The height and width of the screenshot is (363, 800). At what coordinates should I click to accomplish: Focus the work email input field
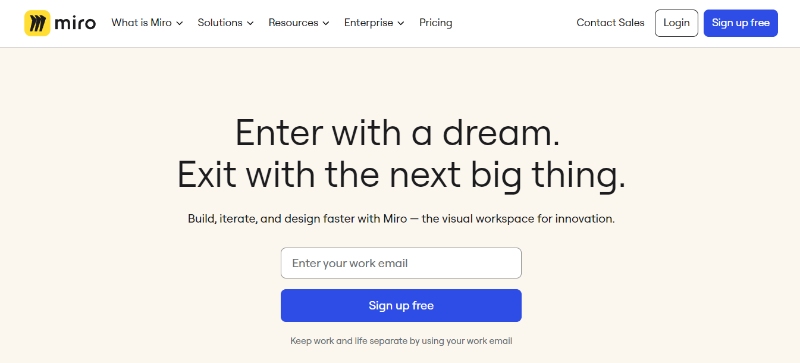pos(401,263)
